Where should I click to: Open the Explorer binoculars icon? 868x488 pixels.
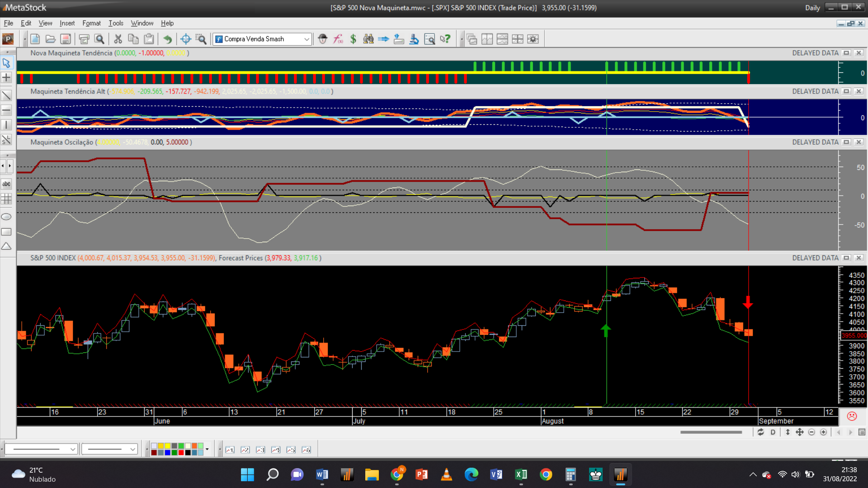coord(368,39)
